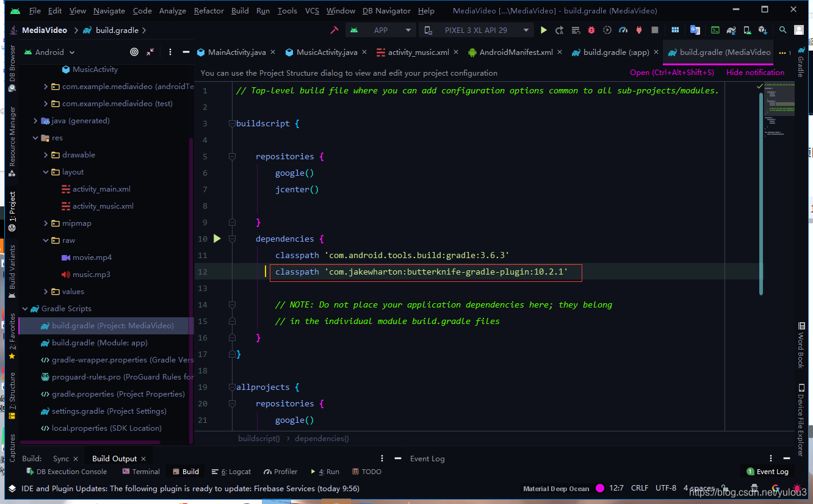Toggle the Device File Explorer tool window
This screenshot has height=504, width=813.
[800, 420]
